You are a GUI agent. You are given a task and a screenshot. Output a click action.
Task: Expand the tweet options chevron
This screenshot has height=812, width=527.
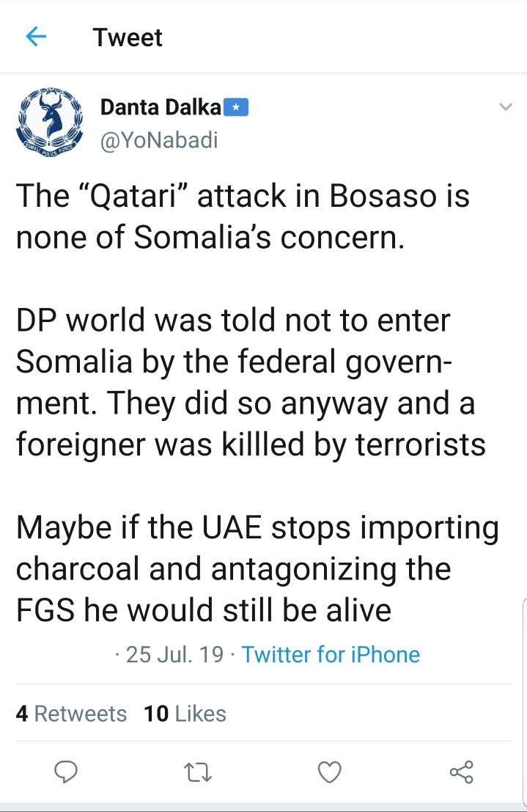505,107
